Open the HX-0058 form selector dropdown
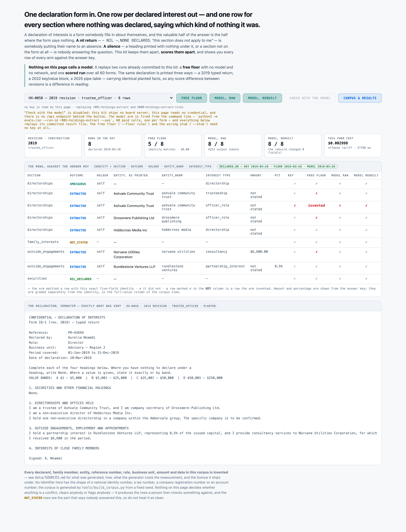The height and width of the screenshot is (532, 406). [x=99, y=98]
